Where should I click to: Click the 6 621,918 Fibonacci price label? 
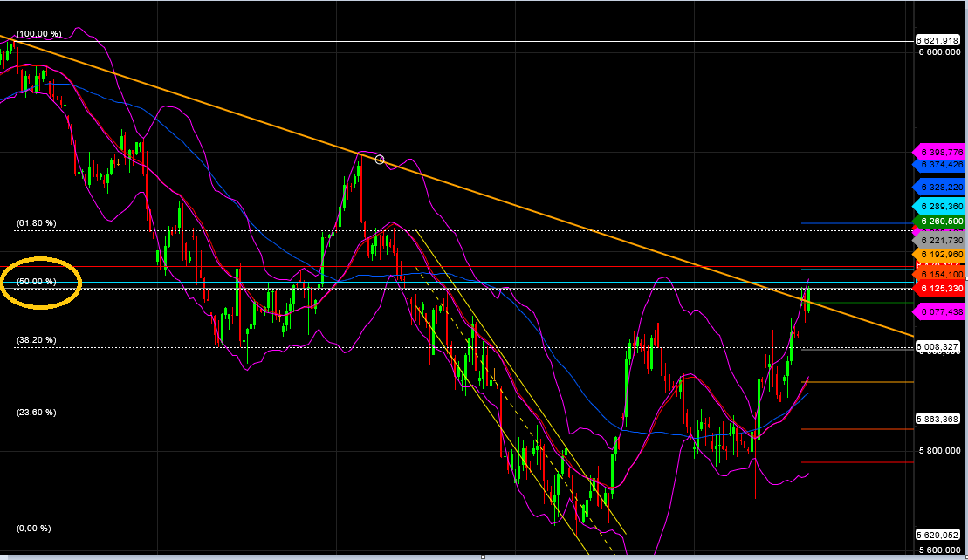pyautogui.click(x=937, y=41)
